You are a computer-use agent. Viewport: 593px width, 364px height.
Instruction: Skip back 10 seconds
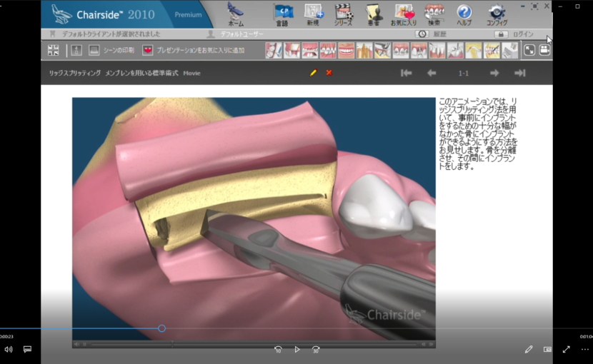click(278, 349)
